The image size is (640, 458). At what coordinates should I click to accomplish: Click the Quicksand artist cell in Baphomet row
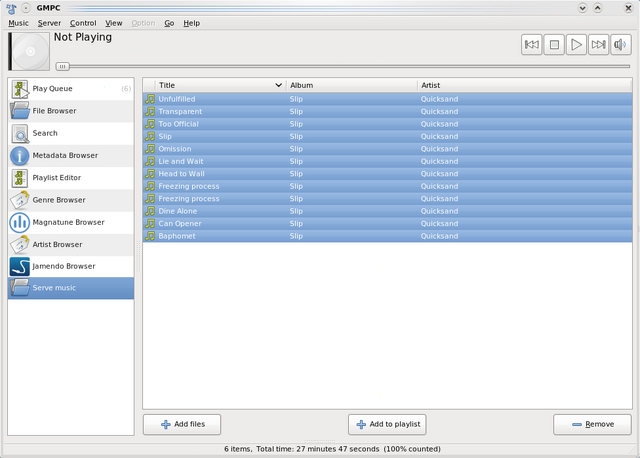coord(439,236)
